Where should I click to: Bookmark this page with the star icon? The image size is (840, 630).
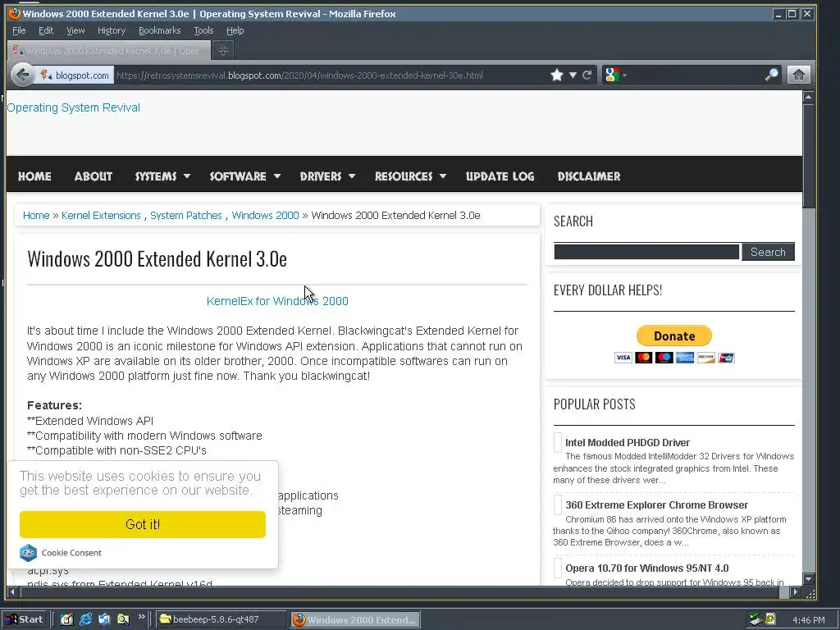click(x=557, y=75)
